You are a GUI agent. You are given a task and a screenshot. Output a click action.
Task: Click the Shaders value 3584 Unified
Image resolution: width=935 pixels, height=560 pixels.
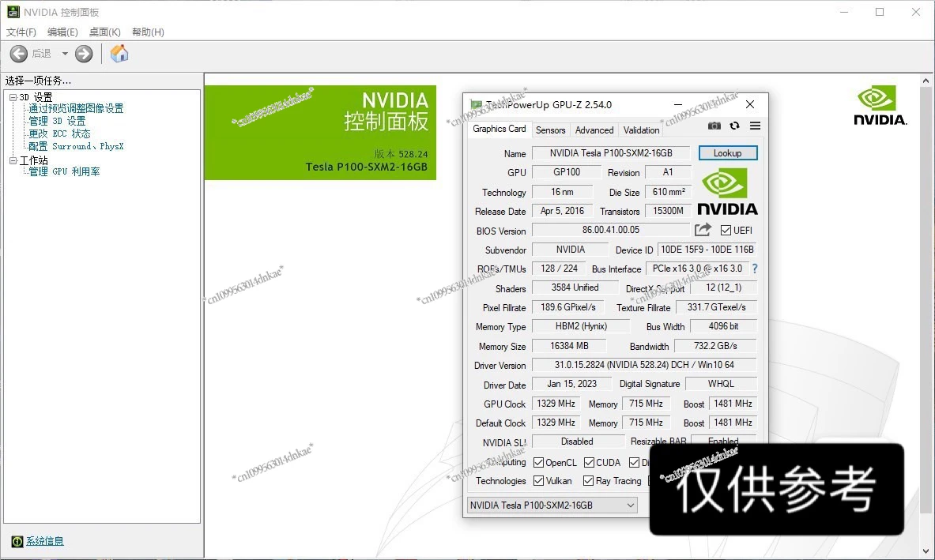click(575, 288)
